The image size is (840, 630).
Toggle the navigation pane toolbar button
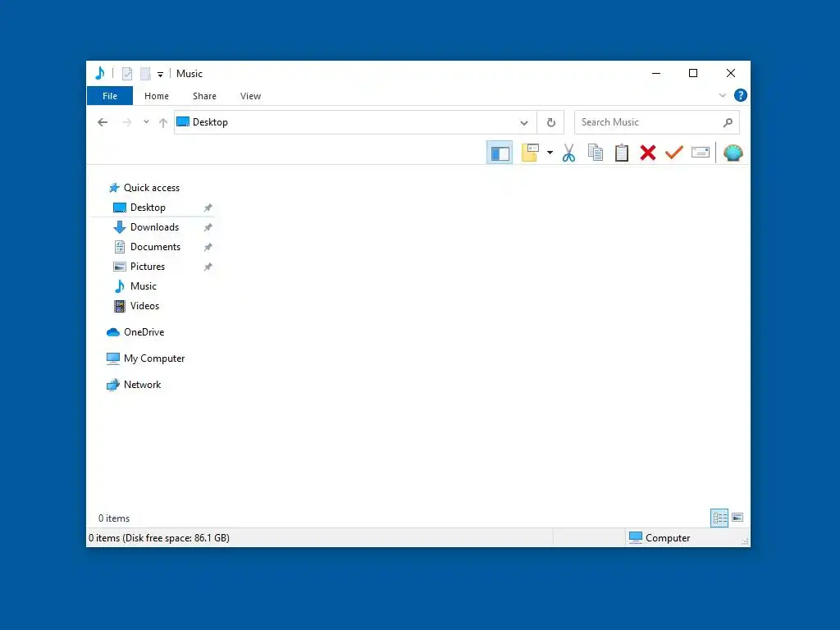click(500, 153)
